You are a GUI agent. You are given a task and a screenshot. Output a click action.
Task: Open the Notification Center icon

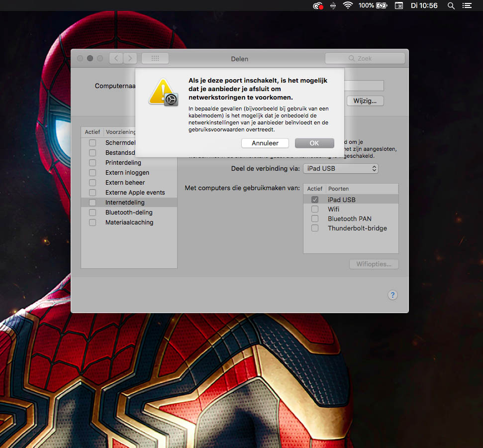tap(466, 6)
